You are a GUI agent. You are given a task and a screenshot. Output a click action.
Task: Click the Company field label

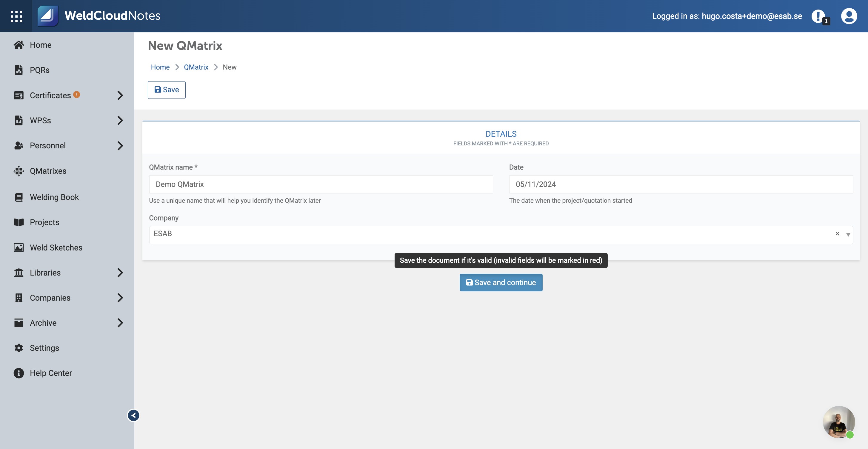[164, 218]
